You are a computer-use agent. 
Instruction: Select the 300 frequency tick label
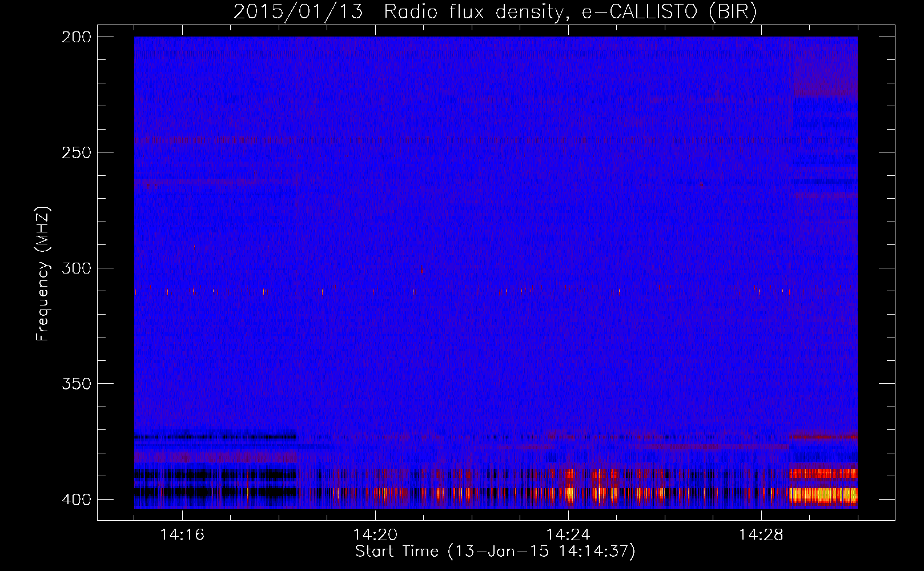click(x=76, y=268)
